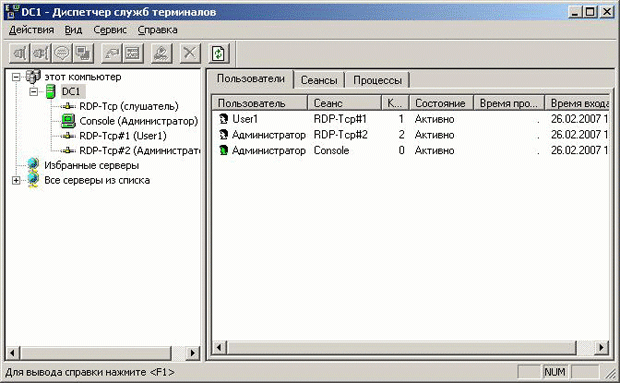The image size is (620, 383).
Task: Click the tree pane horizontal scrollbar thumb
Action: [95, 353]
